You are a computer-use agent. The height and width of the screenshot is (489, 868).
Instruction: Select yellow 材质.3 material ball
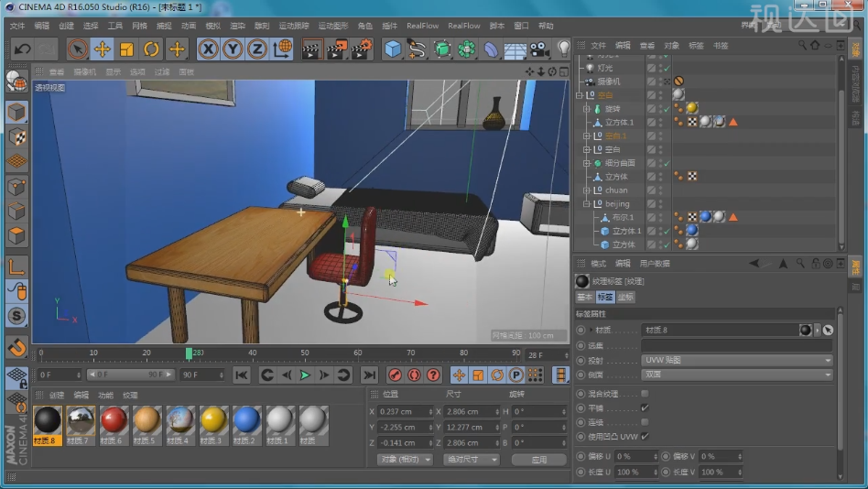213,425
